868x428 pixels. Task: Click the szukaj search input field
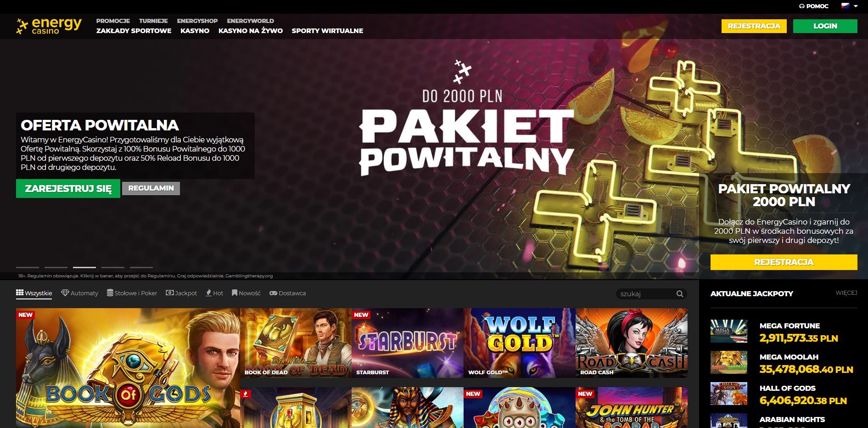(x=645, y=294)
